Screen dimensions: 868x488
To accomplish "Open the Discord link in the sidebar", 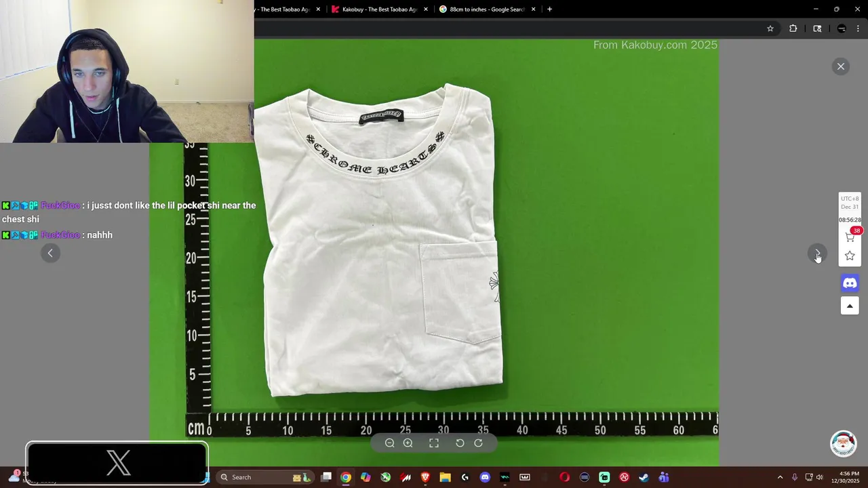I will (x=850, y=283).
